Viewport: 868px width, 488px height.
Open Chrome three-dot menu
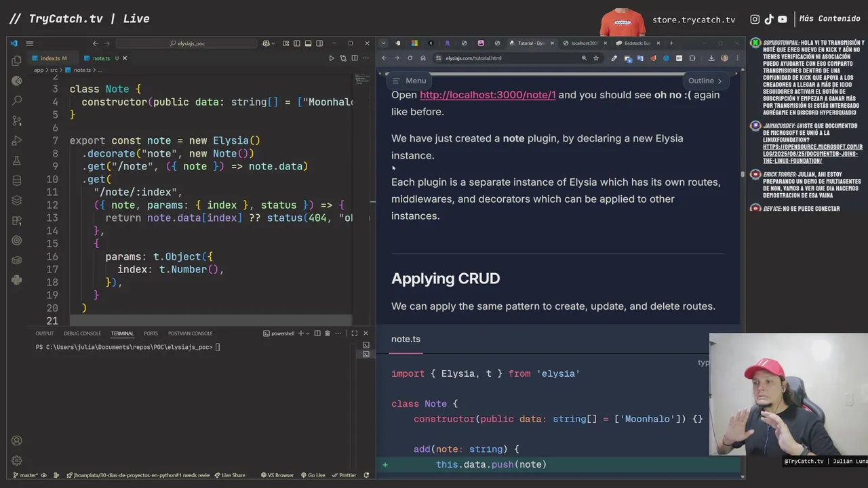pyautogui.click(x=737, y=58)
